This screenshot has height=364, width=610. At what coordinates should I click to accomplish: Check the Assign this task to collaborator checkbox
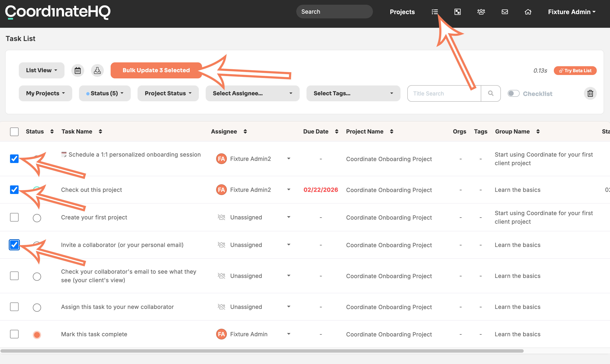pos(14,307)
